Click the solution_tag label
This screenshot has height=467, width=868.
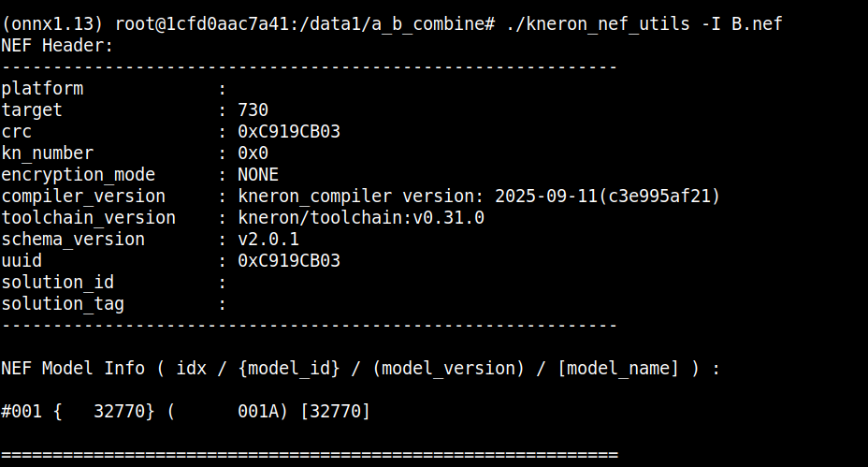point(63,304)
